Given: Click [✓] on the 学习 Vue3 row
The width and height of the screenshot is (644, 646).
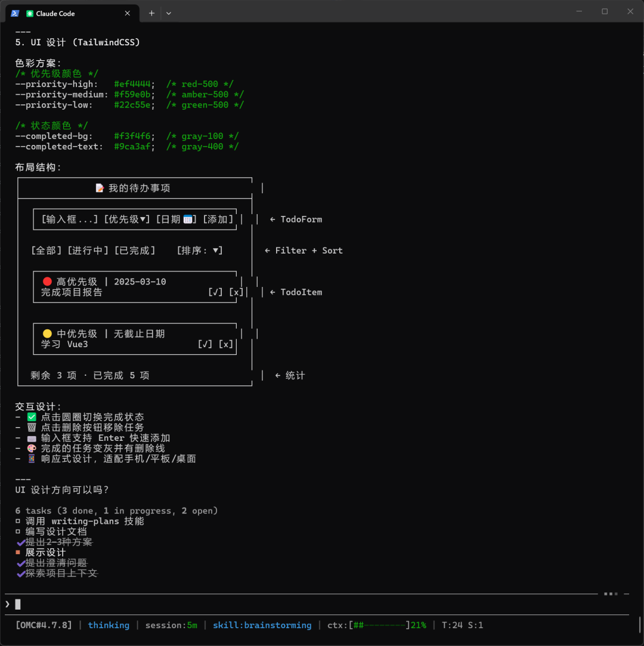Looking at the screenshot, I should pos(205,344).
